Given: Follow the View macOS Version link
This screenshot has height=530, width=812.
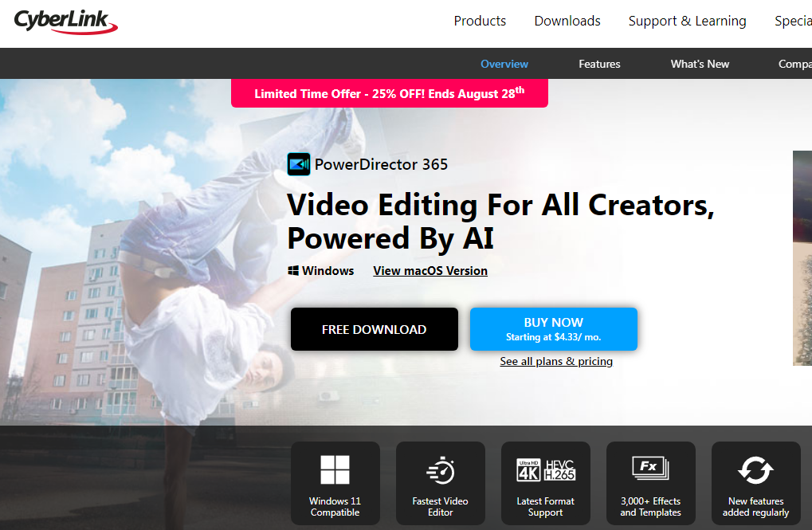Looking at the screenshot, I should pyautogui.click(x=430, y=271).
